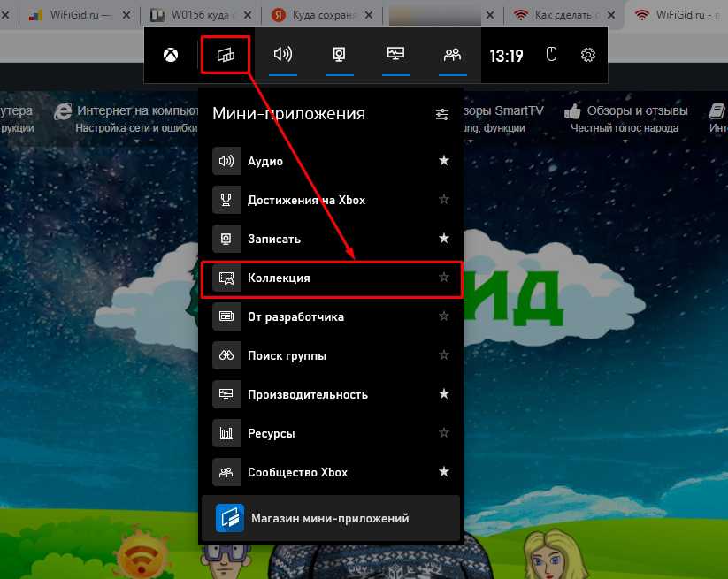
Task: Unfavorite Производительность widget star
Action: (444, 394)
